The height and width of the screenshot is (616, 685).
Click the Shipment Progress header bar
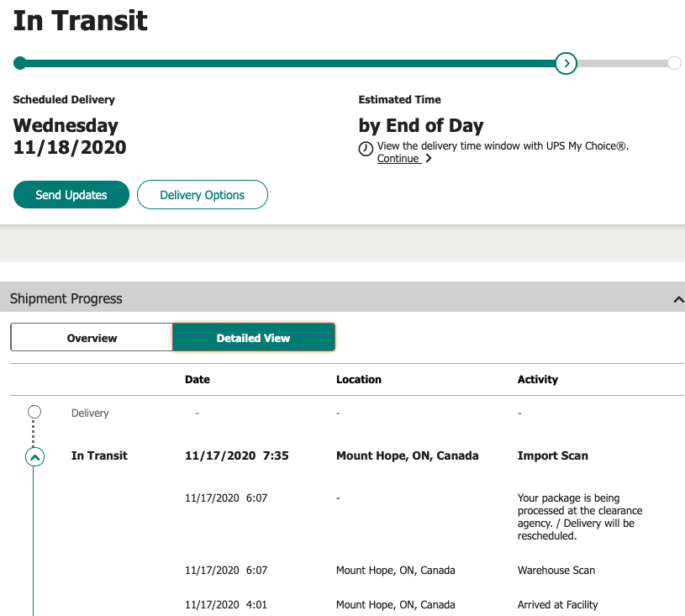(336, 298)
